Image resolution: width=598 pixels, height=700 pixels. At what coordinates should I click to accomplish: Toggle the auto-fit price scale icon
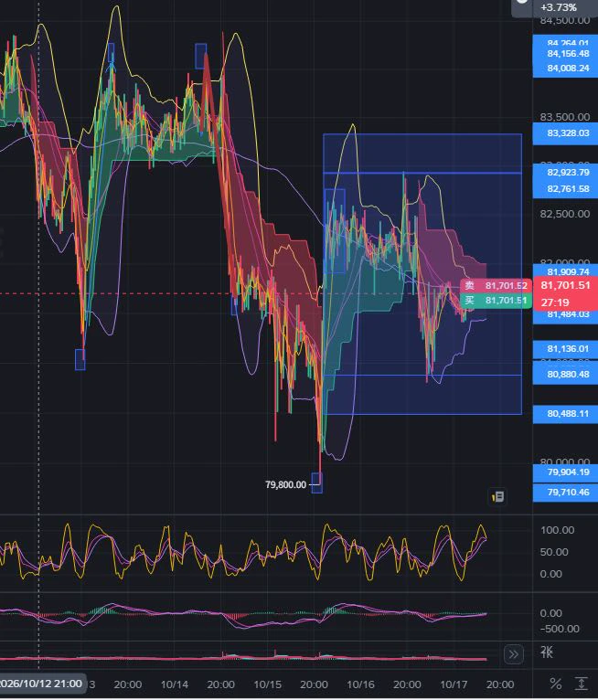click(581, 684)
